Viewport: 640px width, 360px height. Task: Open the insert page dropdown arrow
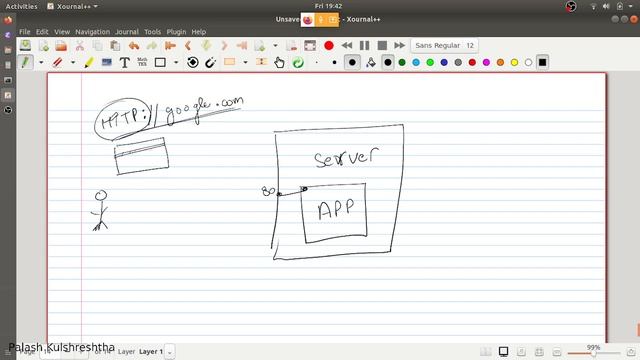coord(275,45)
